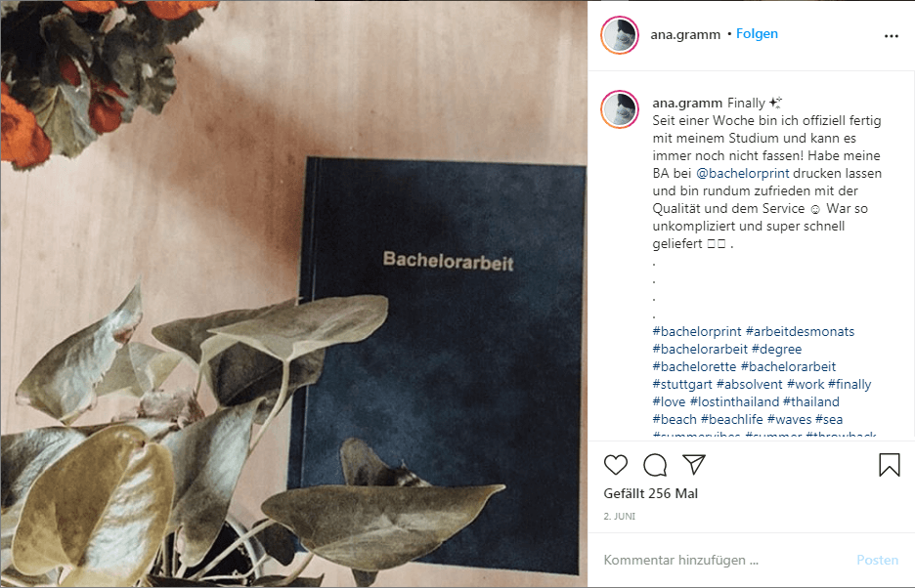Open the #arbeitdesmonats hashtag

point(800,331)
